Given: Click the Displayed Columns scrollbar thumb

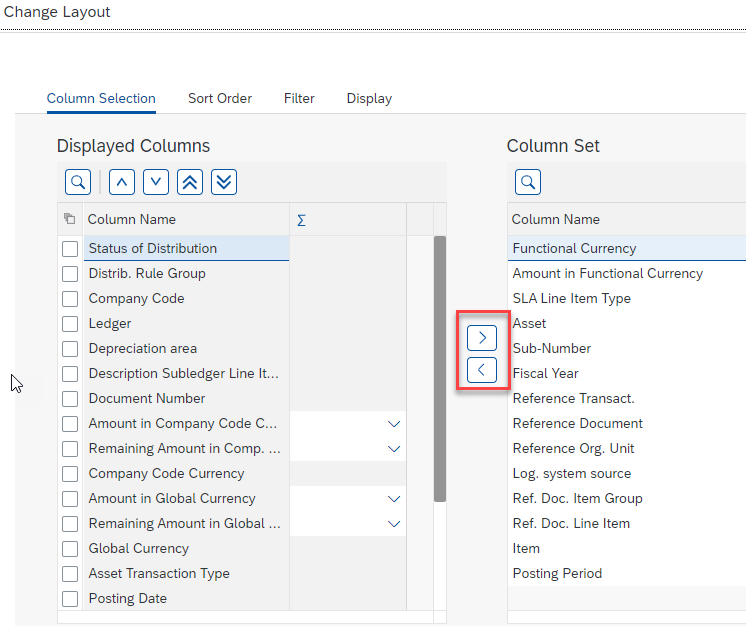Looking at the screenshot, I should [440, 369].
